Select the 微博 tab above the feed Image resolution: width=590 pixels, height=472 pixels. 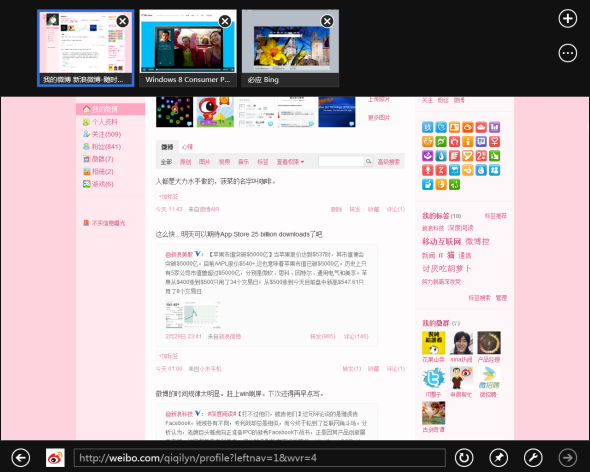click(167, 147)
